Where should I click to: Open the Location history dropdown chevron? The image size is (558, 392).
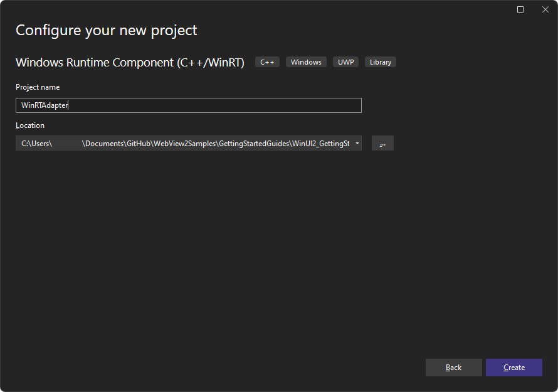[x=357, y=143]
